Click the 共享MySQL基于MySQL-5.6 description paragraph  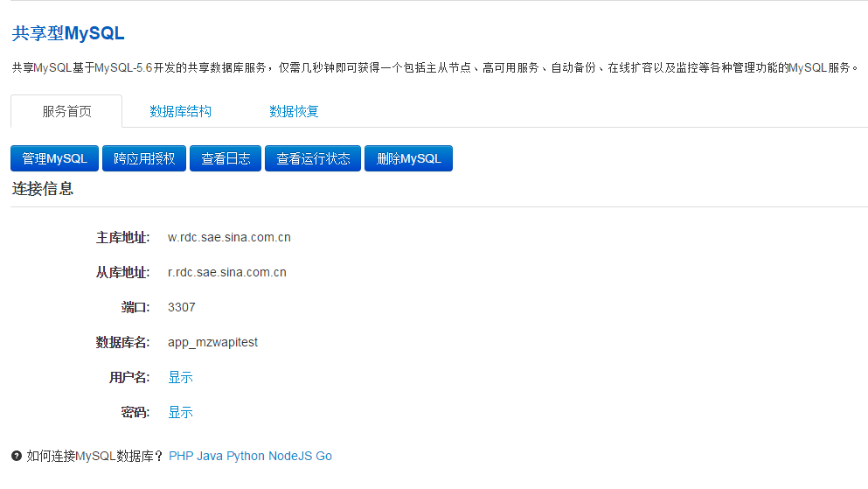[x=435, y=67]
